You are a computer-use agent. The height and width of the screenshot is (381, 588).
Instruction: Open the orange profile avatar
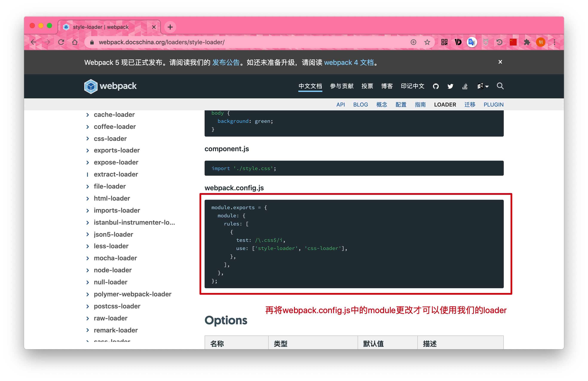pyautogui.click(x=541, y=42)
